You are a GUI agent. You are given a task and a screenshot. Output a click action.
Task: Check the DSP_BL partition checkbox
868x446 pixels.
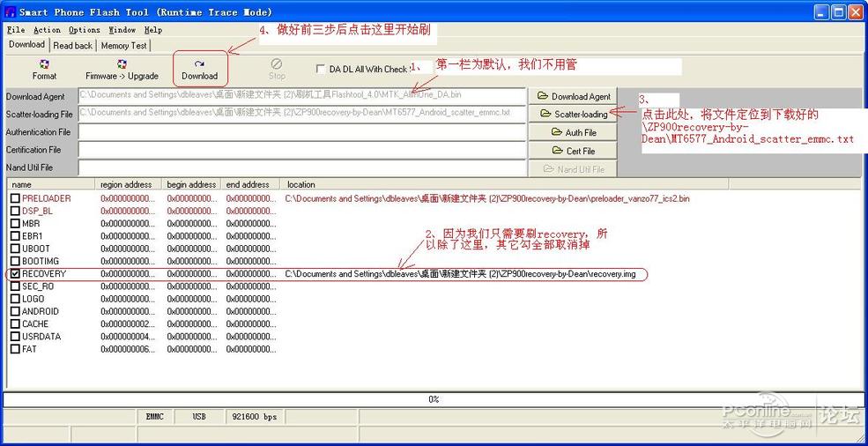(16, 211)
